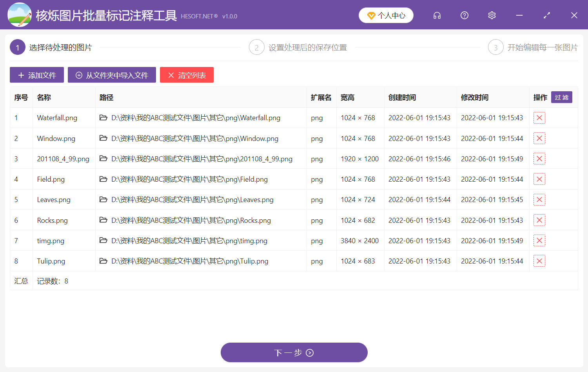This screenshot has height=372, width=588.
Task: Open the folder icon beside Waterfall.png path
Action: pyautogui.click(x=103, y=117)
